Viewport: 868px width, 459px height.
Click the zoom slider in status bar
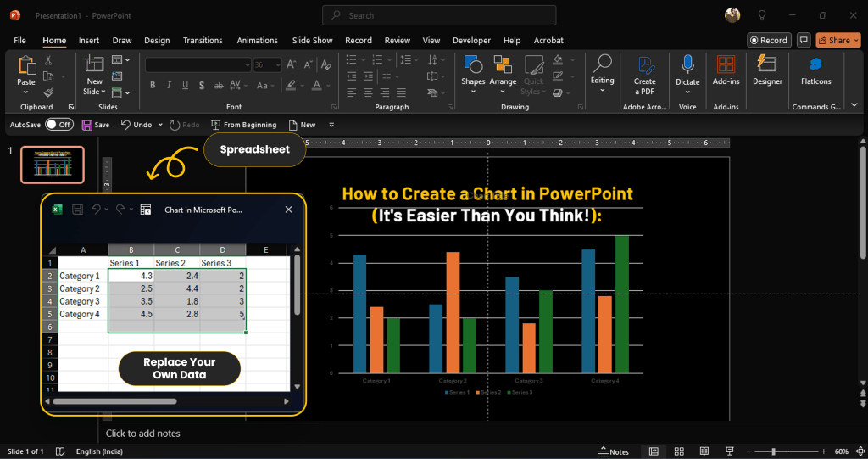771,451
